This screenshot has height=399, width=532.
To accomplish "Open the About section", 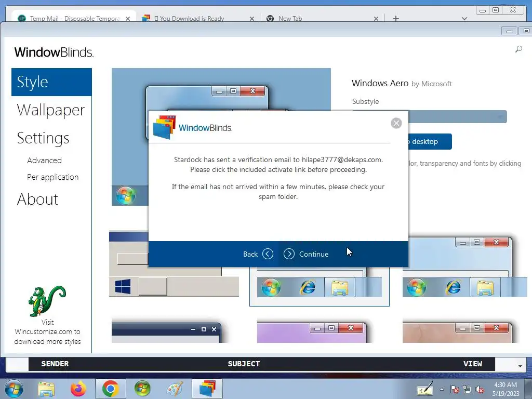I will (37, 199).
